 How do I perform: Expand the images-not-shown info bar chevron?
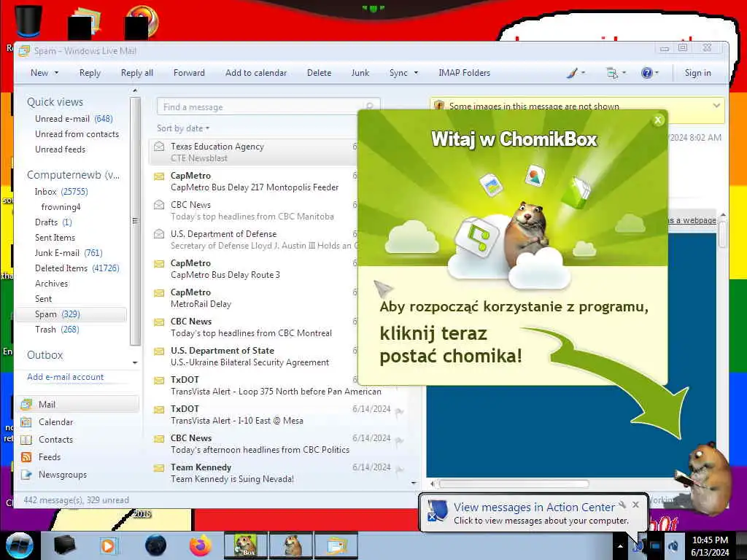click(716, 105)
